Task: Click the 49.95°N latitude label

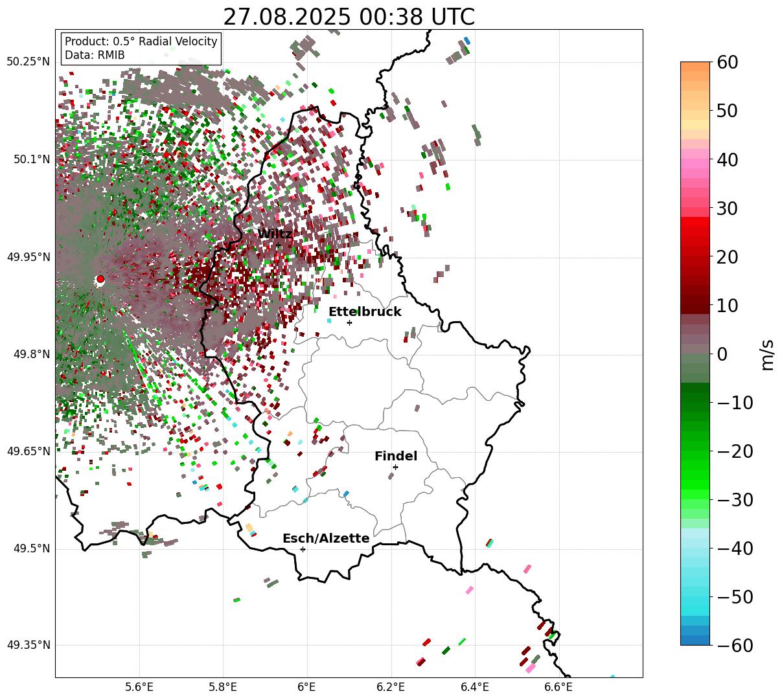Action: pyautogui.click(x=28, y=257)
